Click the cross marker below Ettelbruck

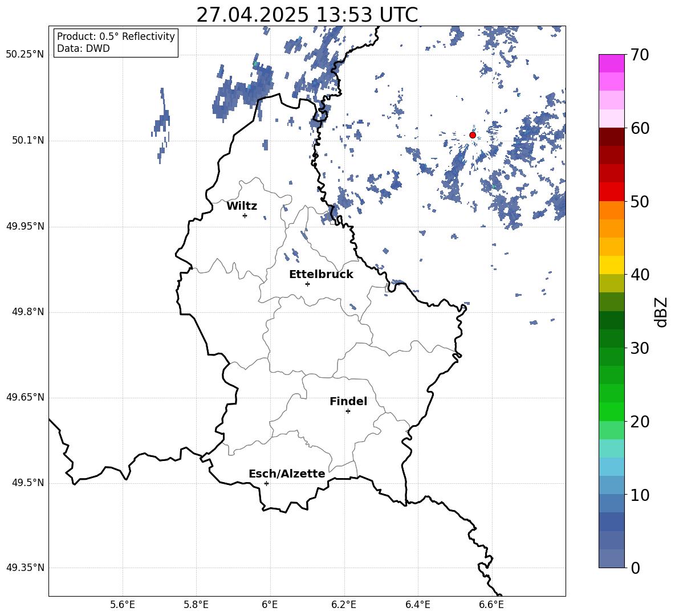tap(307, 284)
